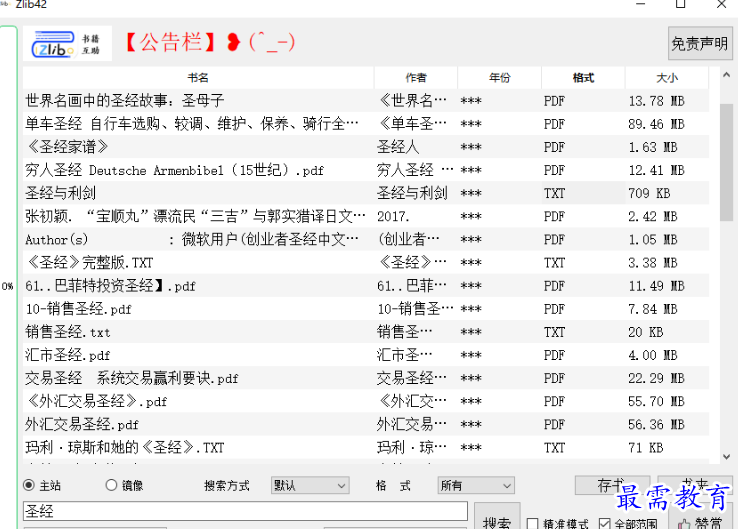Open the 搜索方式 dropdown showing 默认
738x529 pixels.
(310, 485)
